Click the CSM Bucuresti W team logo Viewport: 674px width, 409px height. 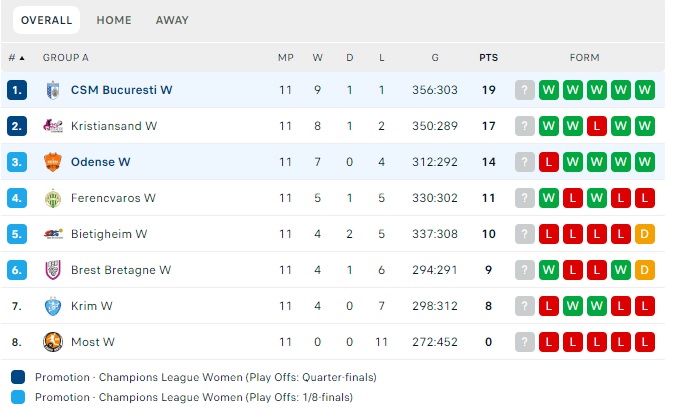coord(53,90)
